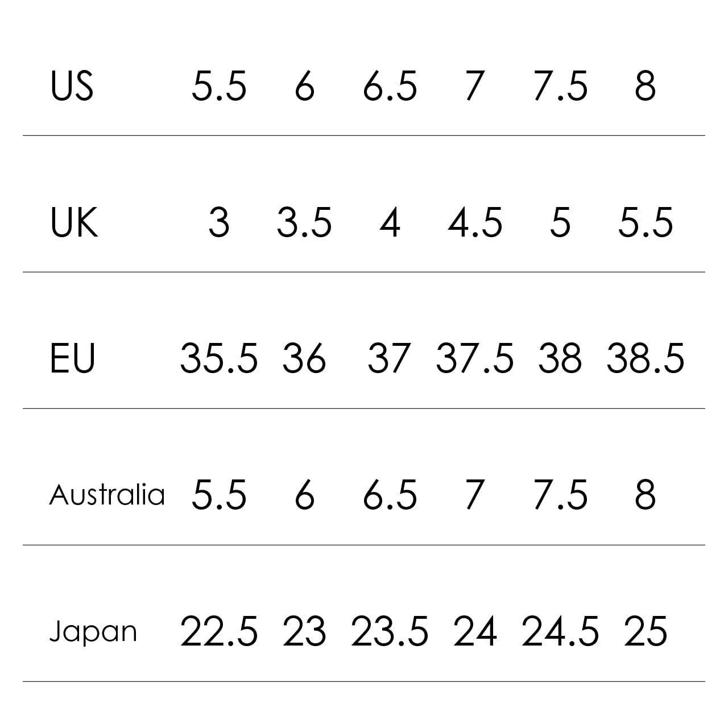Choose UK size 3.5
The width and height of the screenshot is (728, 728).
pos(304,222)
